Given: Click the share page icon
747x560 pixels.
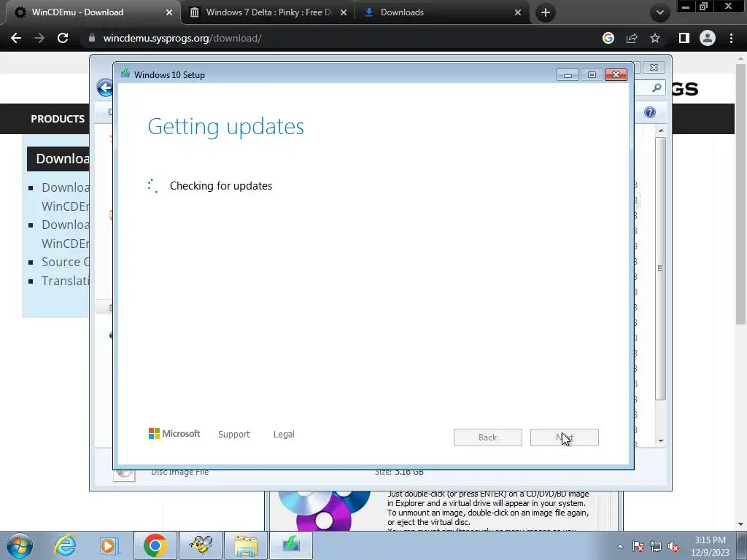Looking at the screenshot, I should pyautogui.click(x=632, y=38).
